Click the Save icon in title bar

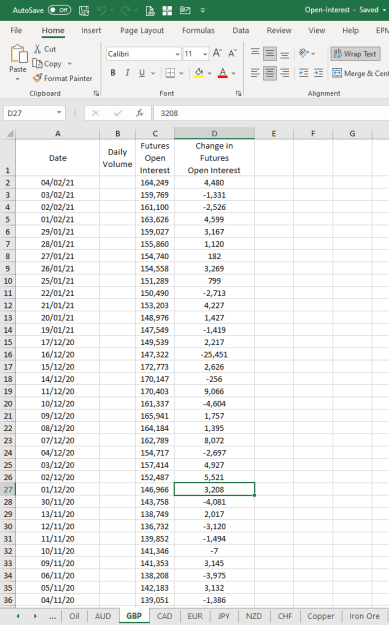click(84, 10)
